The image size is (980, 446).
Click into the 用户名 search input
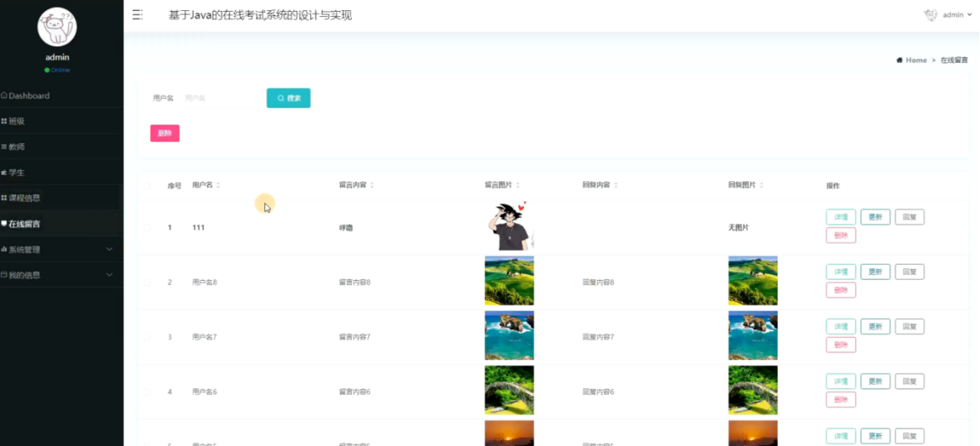coord(220,98)
